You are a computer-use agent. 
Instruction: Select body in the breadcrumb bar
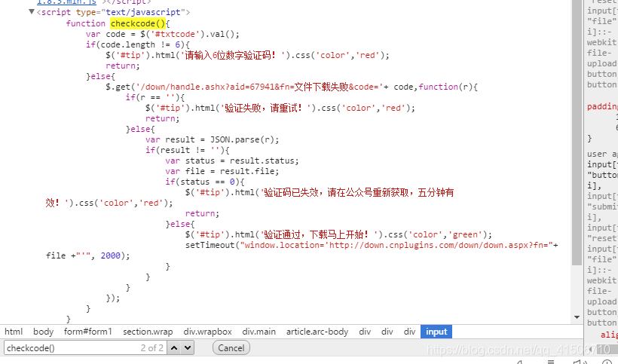(x=44, y=332)
